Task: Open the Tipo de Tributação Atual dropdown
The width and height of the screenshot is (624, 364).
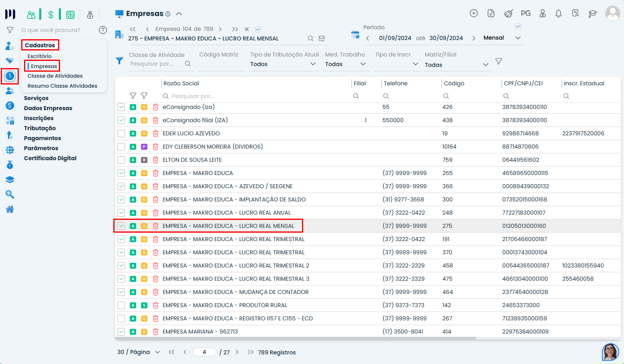Action: coord(284,64)
